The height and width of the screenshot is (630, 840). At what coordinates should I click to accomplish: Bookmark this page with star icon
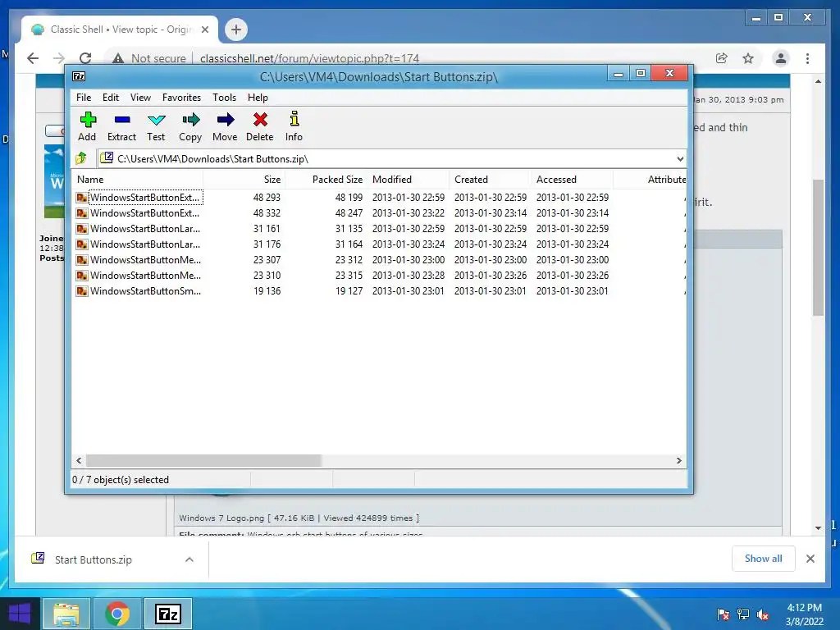coord(748,58)
